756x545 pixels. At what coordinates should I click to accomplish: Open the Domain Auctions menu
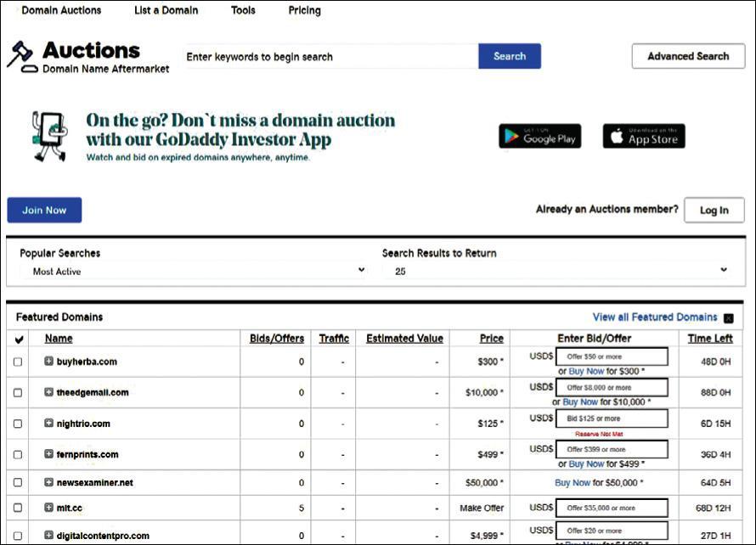click(x=61, y=10)
